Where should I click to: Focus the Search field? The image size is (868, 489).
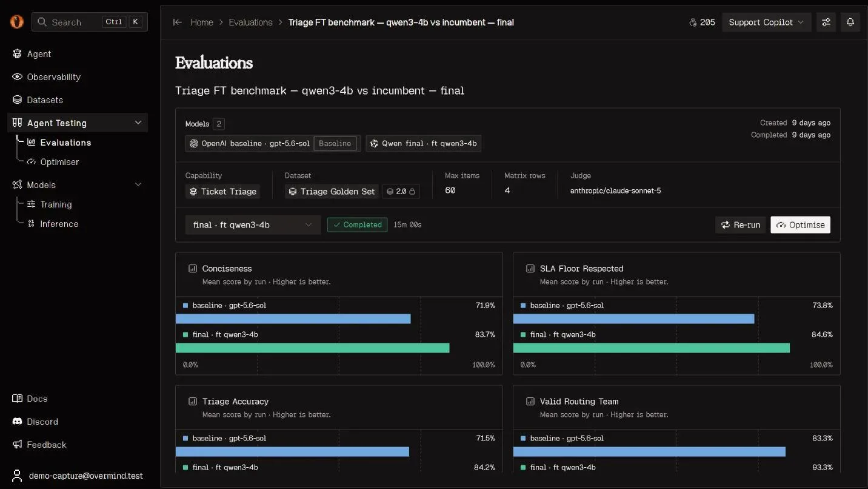click(90, 22)
